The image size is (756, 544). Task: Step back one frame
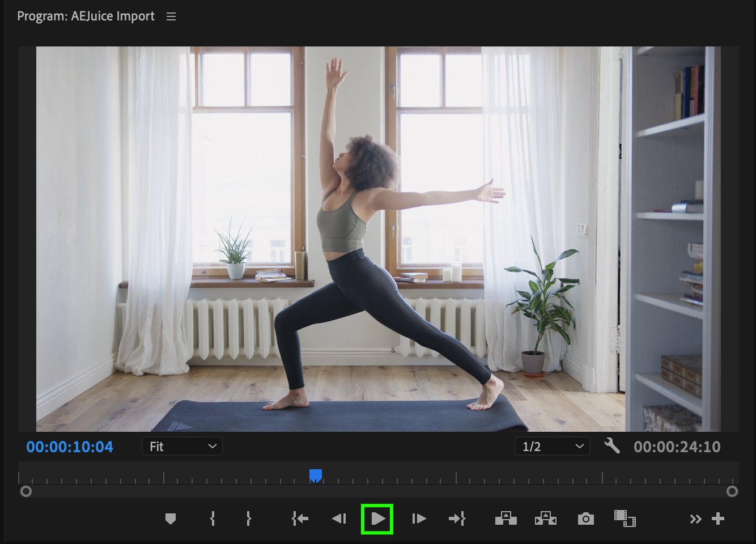point(339,518)
